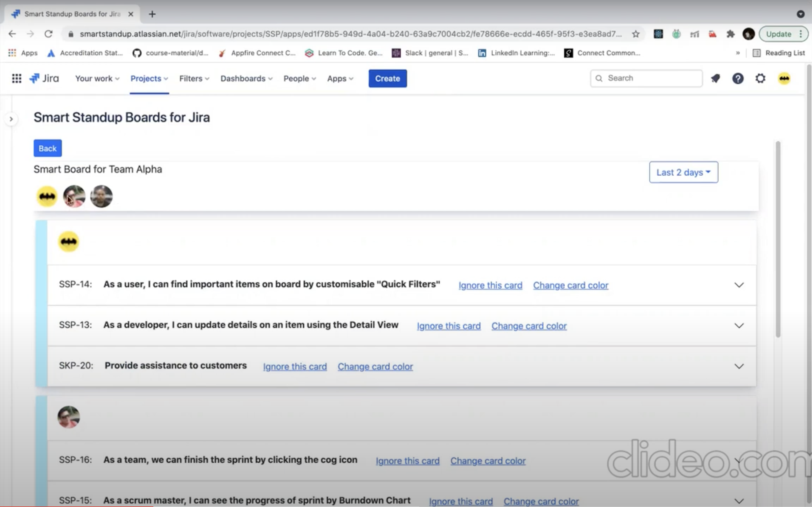Expand the left sidebar arrow
Screen dimensions: 812x507
tap(11, 119)
